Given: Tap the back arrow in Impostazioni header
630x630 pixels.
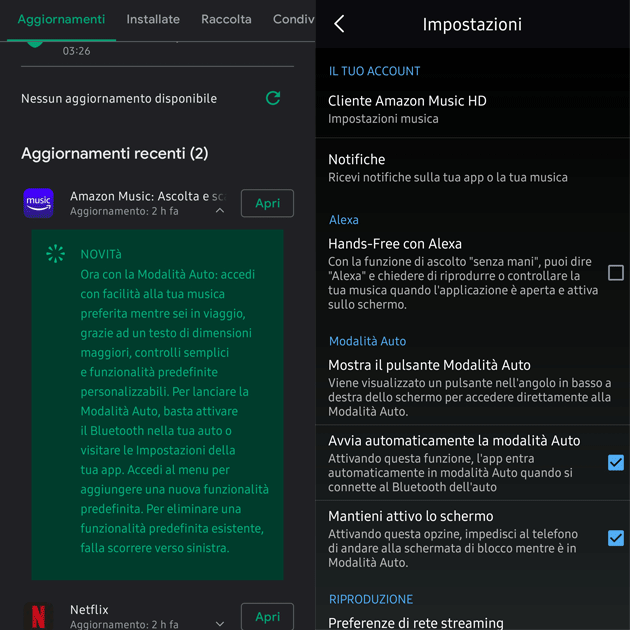Looking at the screenshot, I should coord(339,24).
